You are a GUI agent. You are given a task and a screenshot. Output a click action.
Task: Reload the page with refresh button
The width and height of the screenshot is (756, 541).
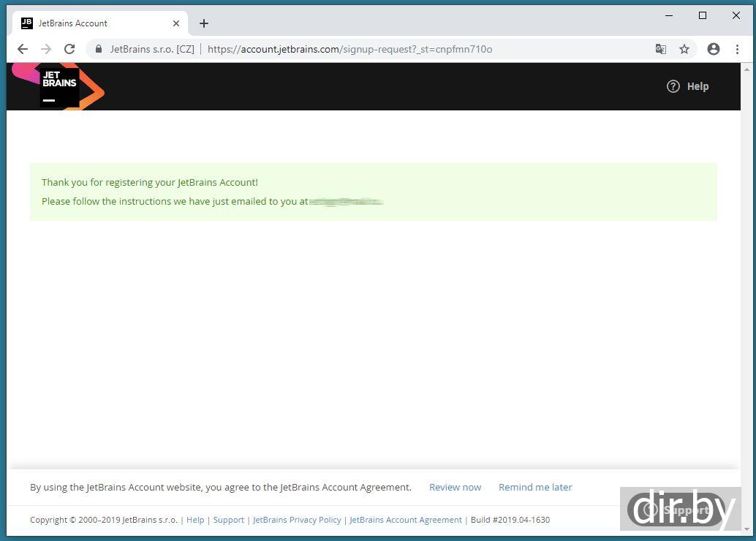point(69,49)
